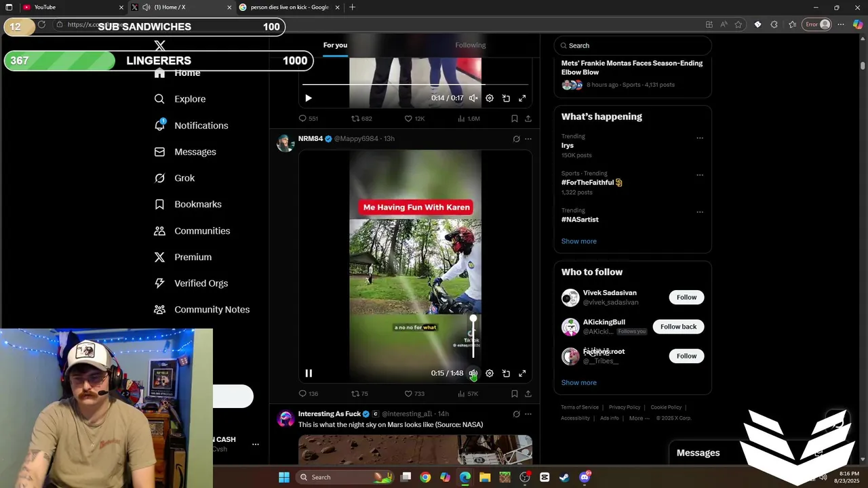Viewport: 868px width, 488px height.
Task: Toggle picture-in-picture on top video
Action: coord(506,98)
